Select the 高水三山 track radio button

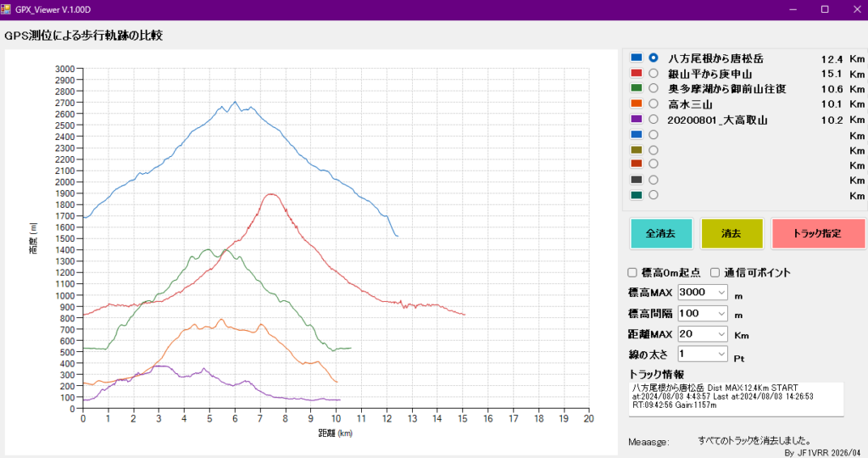coord(654,104)
